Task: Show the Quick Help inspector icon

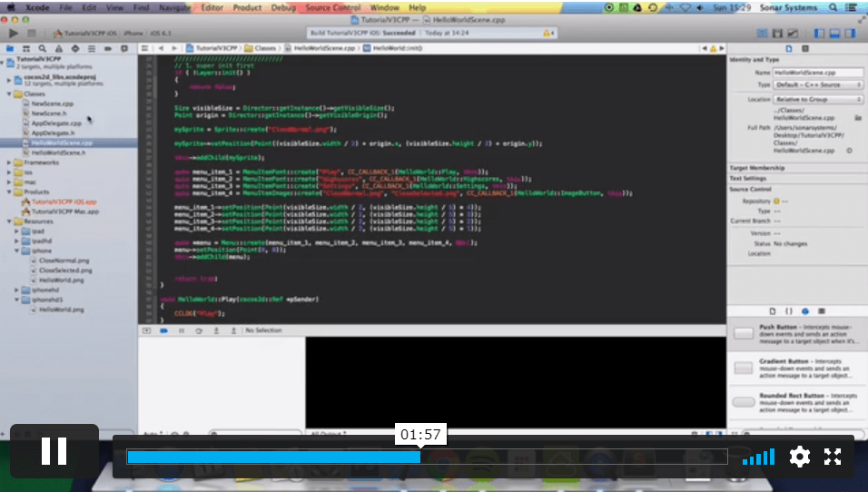Action: [x=805, y=49]
